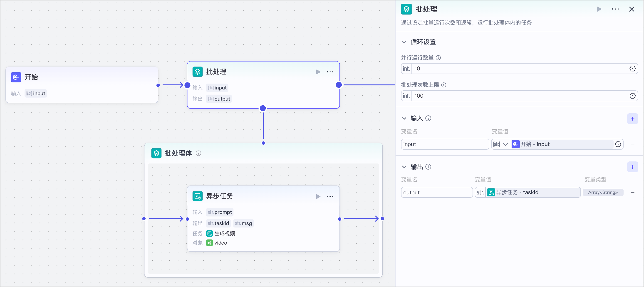The image size is (644, 287).
Task: Click the msg tag in 异步任务 node
Action: coord(243,223)
